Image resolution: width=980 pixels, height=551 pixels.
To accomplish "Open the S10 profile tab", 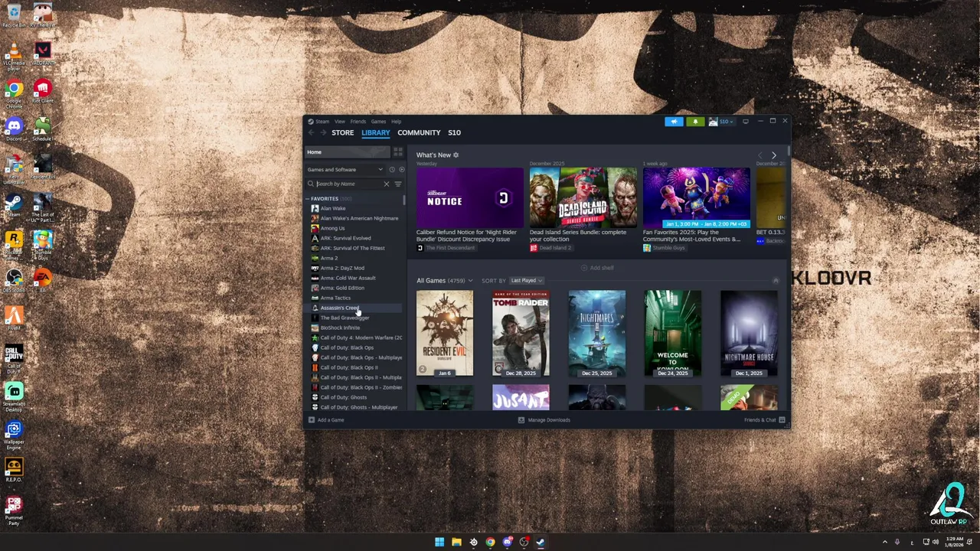I will pos(454,132).
